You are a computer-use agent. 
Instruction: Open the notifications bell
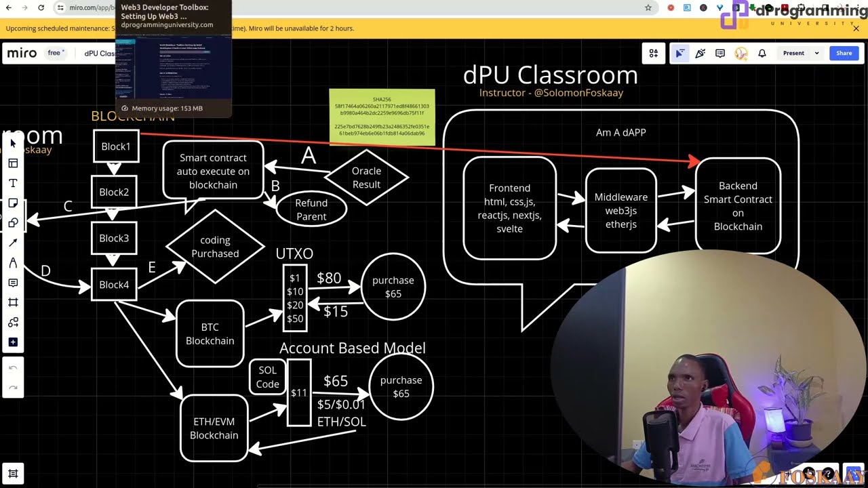point(762,53)
